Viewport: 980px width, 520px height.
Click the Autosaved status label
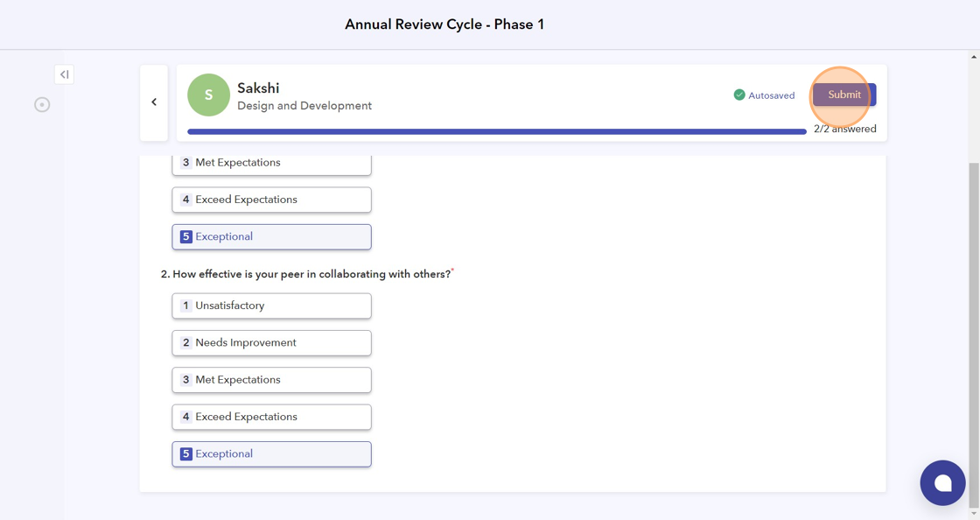(772, 95)
